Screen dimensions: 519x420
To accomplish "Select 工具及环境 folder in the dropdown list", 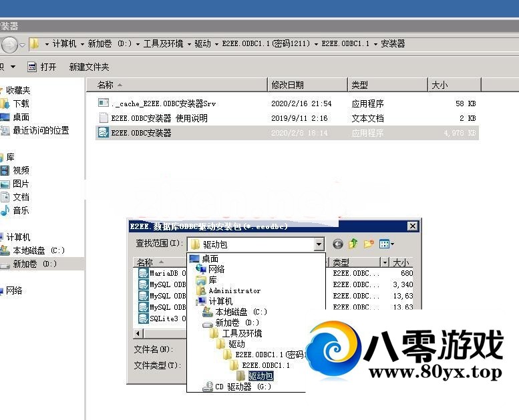I will click(242, 333).
